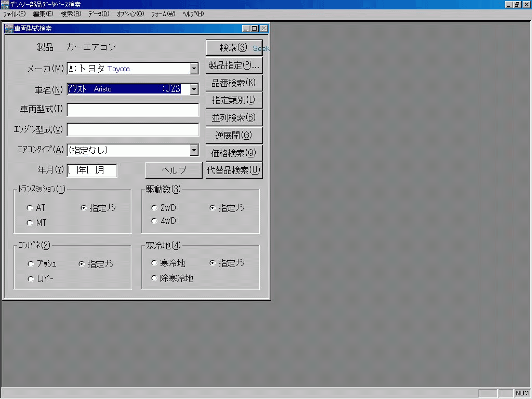Click the 価格検索(Q) price search button
The width and height of the screenshot is (532, 399).
tap(234, 152)
